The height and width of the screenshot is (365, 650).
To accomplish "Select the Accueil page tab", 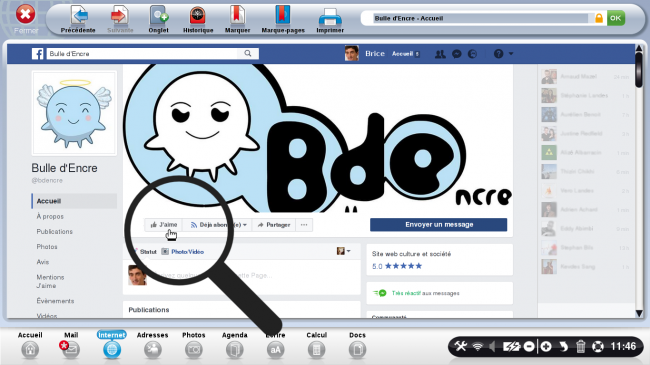I will click(75, 201).
